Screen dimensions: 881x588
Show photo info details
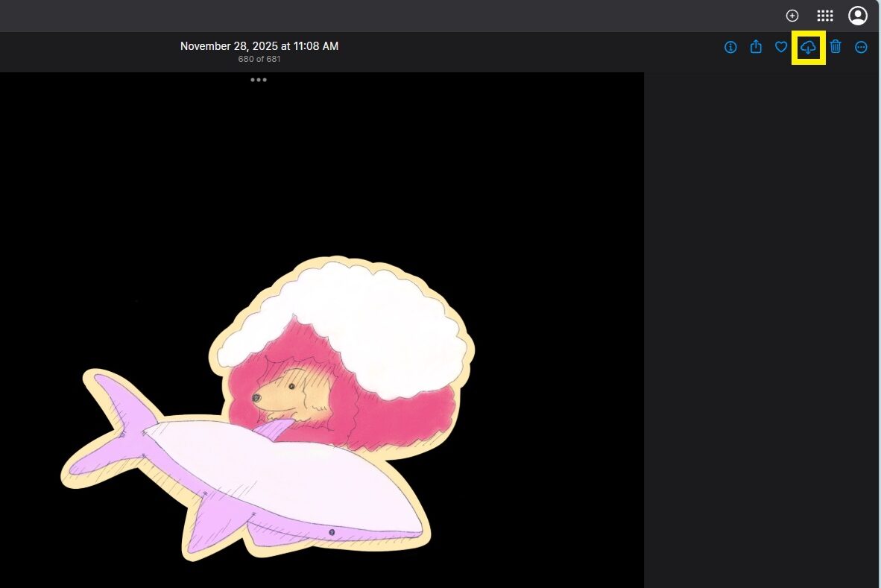coord(730,47)
